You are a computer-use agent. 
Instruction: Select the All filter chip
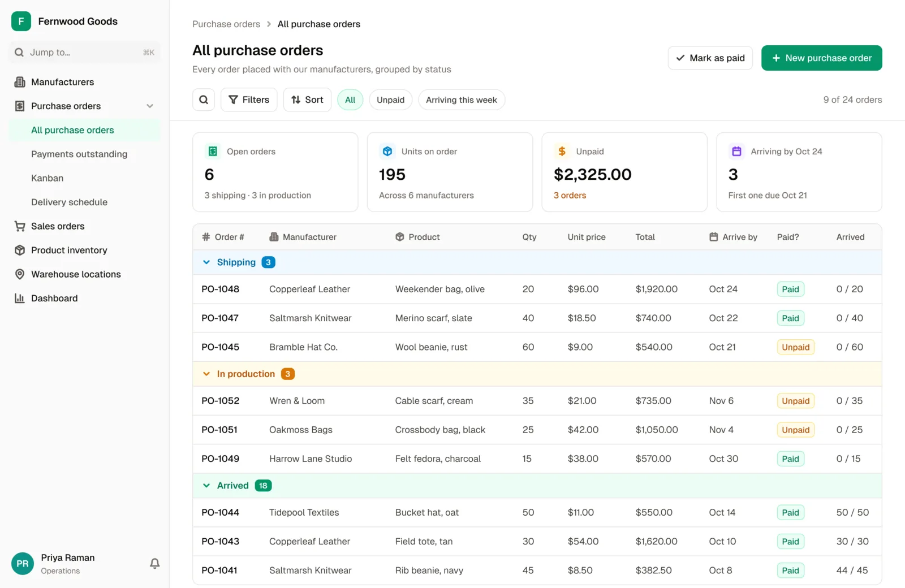350,100
